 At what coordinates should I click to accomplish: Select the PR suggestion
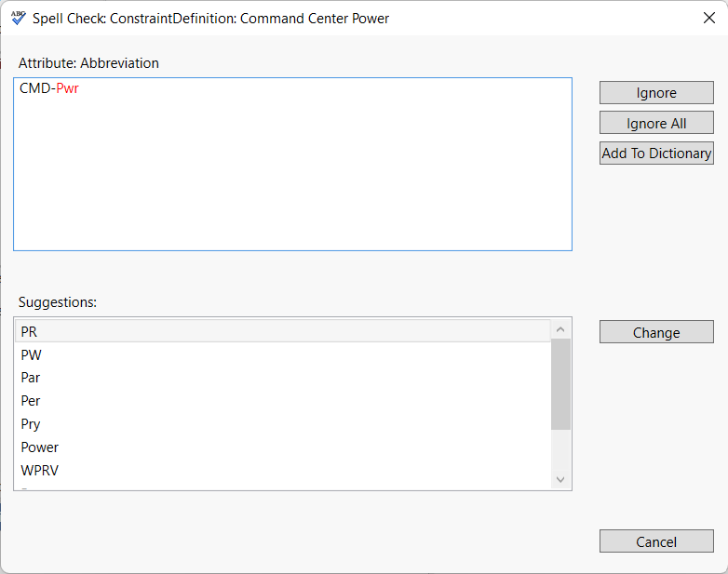(29, 331)
